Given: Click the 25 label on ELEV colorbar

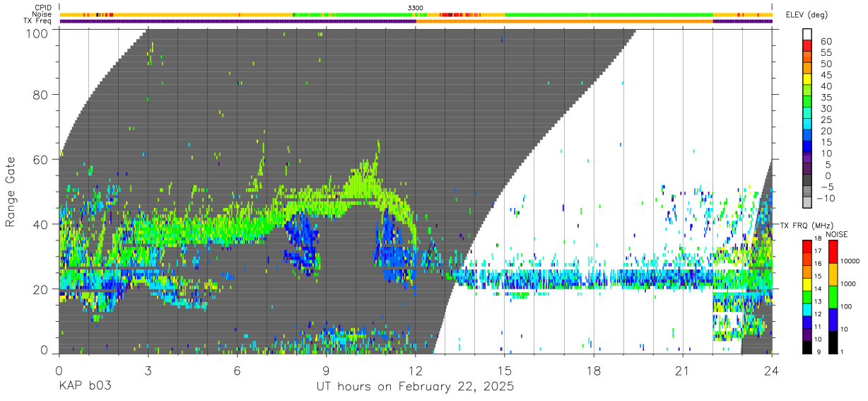Looking at the screenshot, I should pos(826,120).
